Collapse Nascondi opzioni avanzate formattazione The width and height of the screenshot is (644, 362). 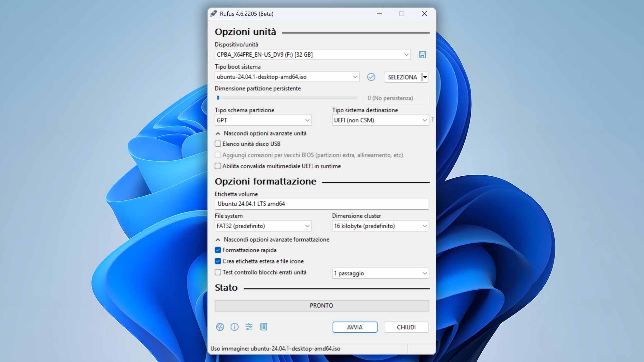(x=272, y=239)
